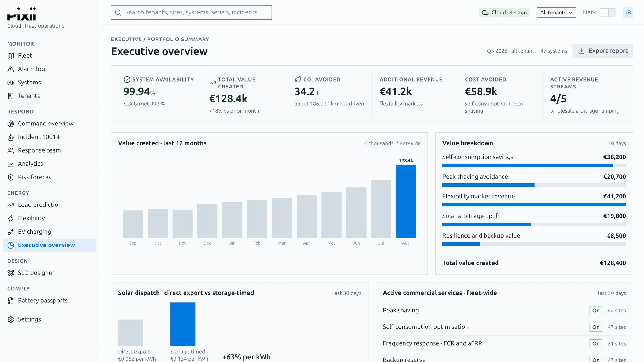Screen dimensions: 644x362
Task: Open the Fleet map icon
Action: click(11, 56)
